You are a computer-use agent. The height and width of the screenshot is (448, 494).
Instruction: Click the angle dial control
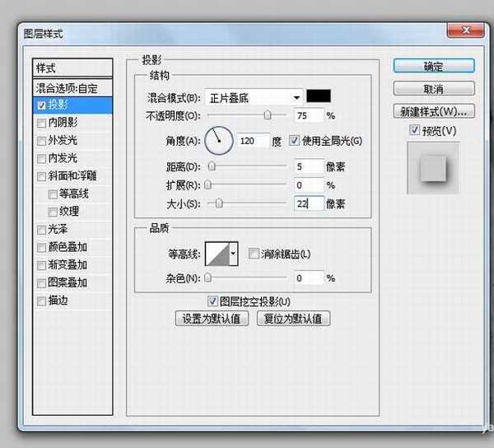(x=219, y=141)
